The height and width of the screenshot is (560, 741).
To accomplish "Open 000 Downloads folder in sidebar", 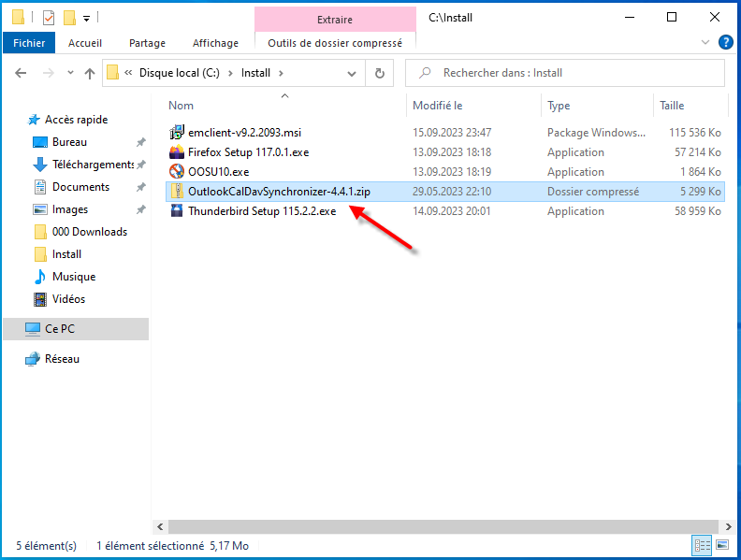I will tap(90, 232).
